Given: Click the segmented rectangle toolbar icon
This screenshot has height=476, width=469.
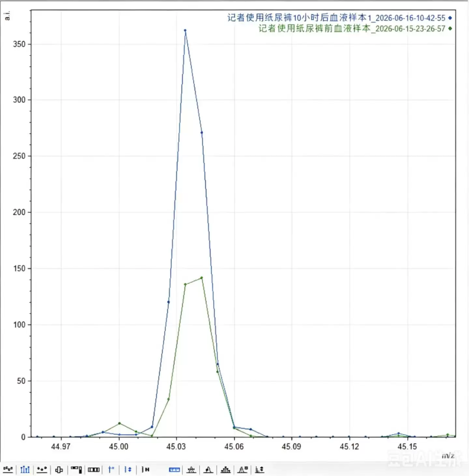Looking at the screenshot, I should click(x=93, y=469).
